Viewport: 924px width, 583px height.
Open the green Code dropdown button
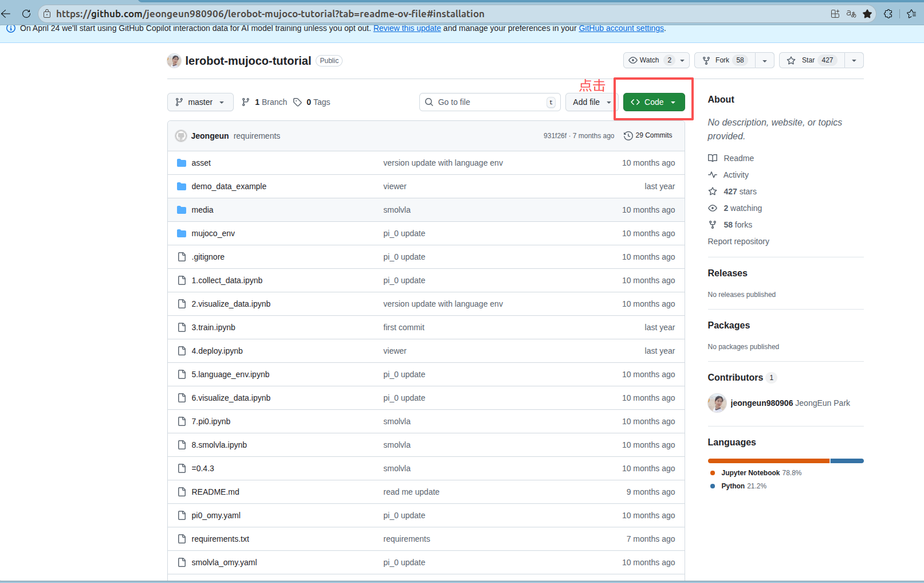pos(654,102)
